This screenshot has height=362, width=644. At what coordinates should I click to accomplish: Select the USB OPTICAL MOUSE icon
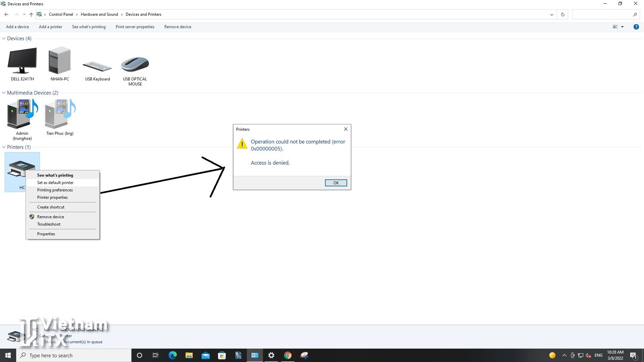click(135, 64)
